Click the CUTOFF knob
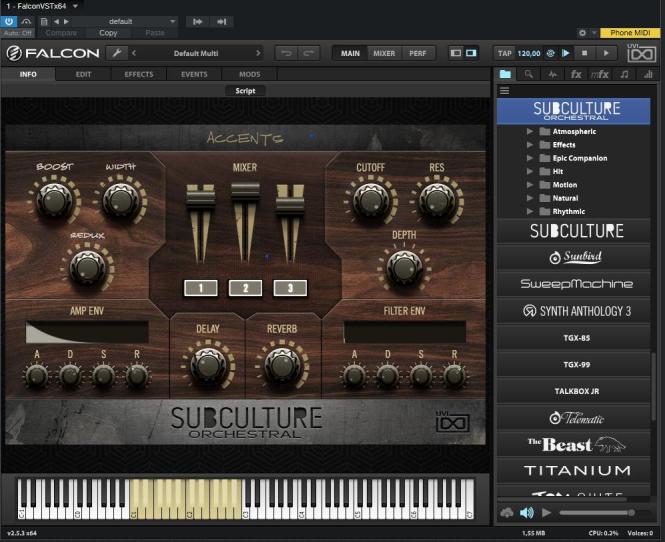 pos(371,200)
